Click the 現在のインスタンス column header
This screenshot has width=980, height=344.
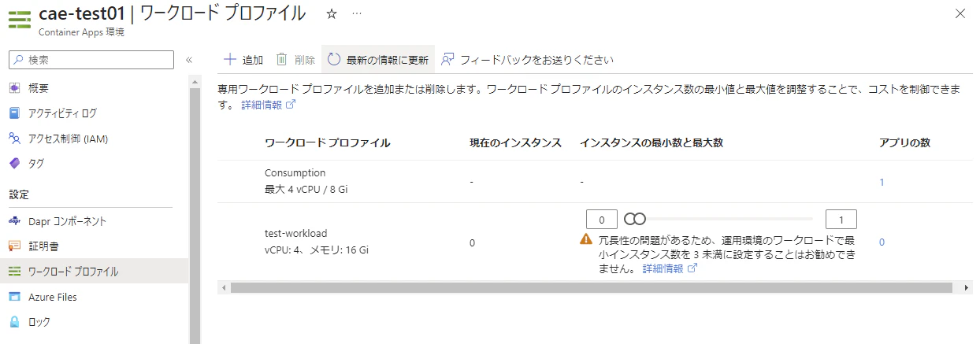515,142
